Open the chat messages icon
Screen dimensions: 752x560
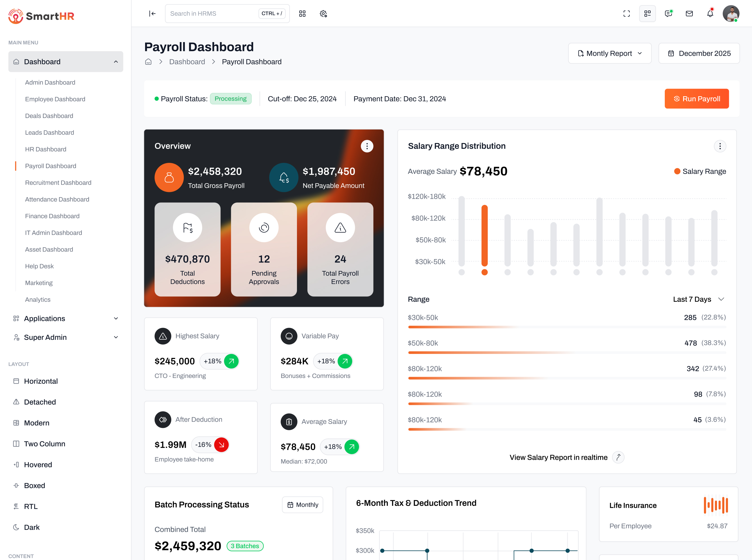(668, 14)
